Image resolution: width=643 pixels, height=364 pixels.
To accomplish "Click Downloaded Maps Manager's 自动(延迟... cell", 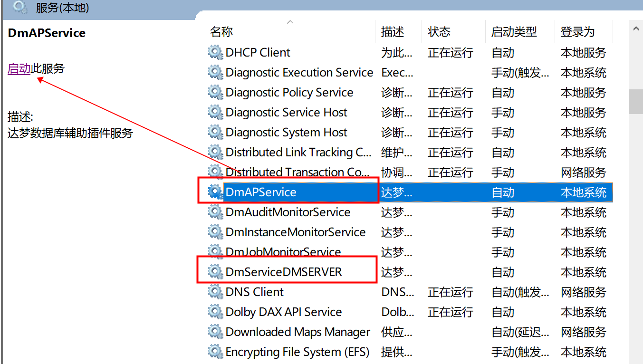I will coord(520,332).
